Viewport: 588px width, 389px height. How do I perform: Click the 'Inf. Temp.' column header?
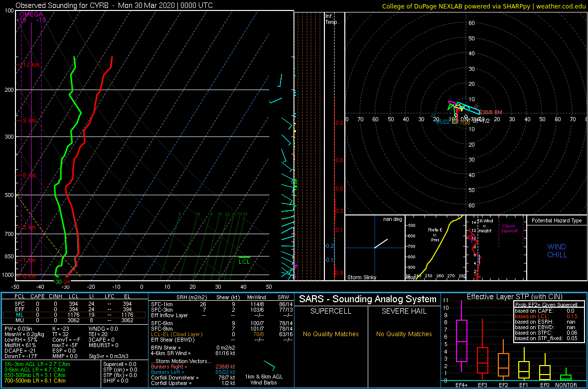[x=332, y=19]
